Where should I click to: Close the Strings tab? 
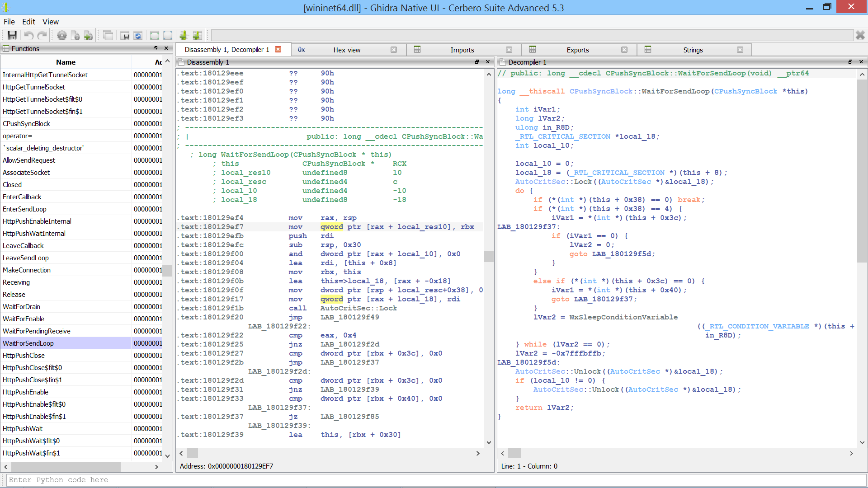coord(740,50)
